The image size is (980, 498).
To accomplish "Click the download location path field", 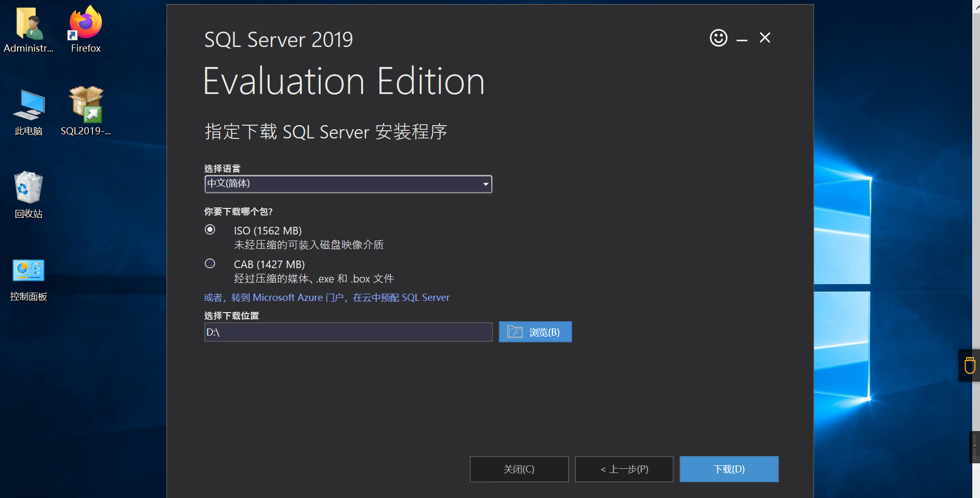I will point(348,332).
